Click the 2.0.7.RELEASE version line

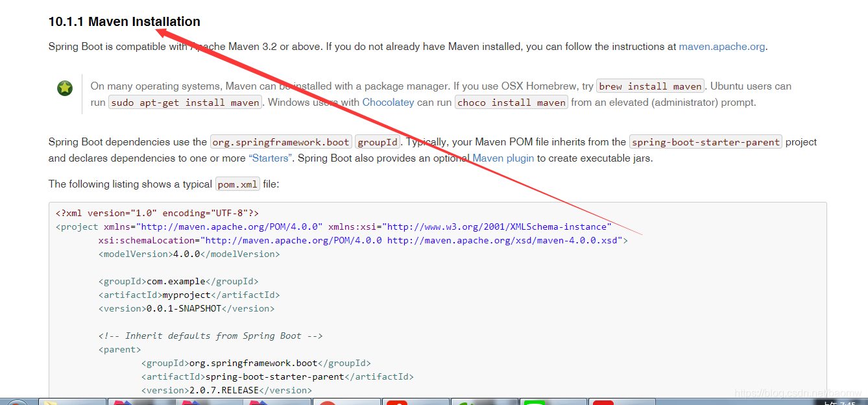tap(227, 390)
